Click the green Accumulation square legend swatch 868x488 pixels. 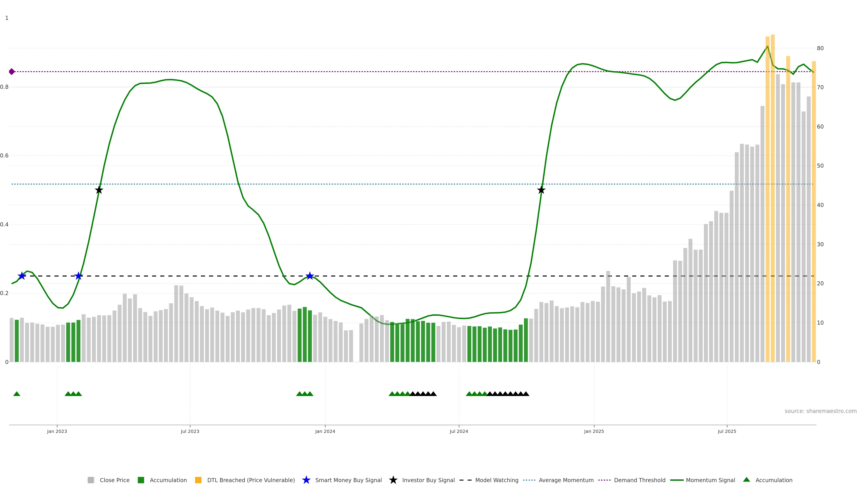141,480
